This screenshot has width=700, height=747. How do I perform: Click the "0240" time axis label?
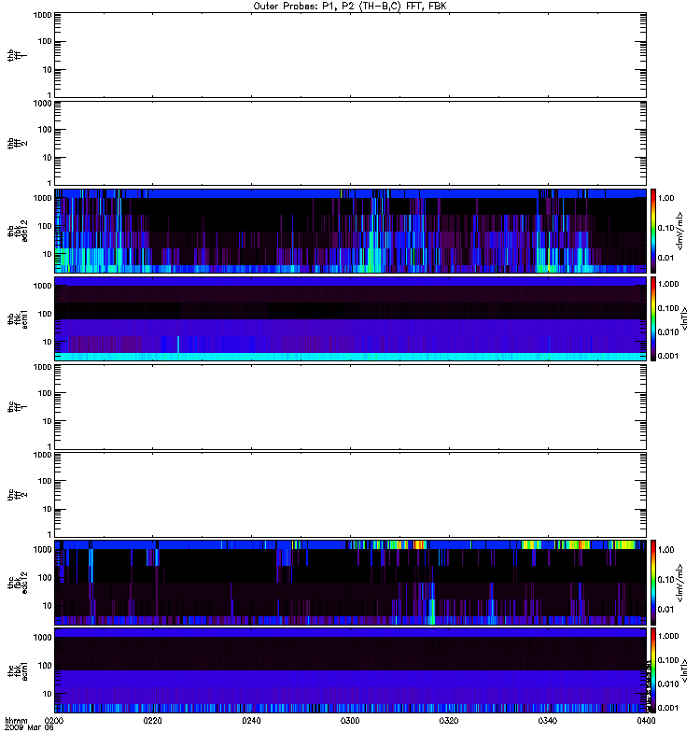coord(251,721)
